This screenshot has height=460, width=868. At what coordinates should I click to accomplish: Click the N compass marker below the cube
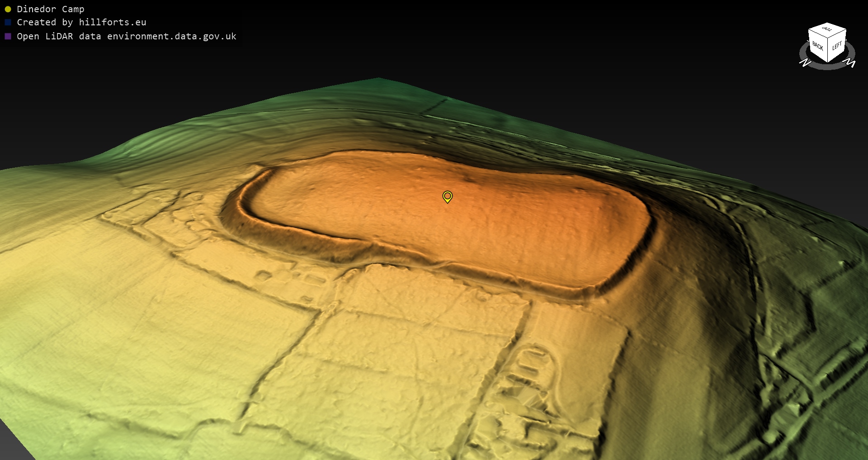click(x=805, y=62)
